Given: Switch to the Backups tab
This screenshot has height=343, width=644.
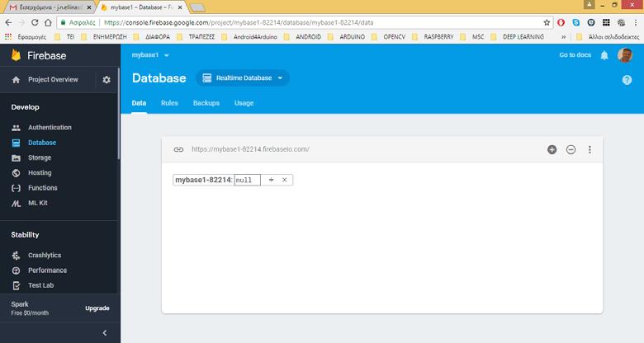Looking at the screenshot, I should point(206,103).
